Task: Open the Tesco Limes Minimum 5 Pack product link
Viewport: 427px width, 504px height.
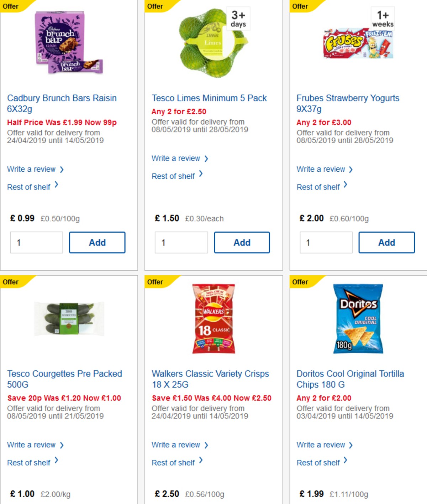Action: point(209,98)
